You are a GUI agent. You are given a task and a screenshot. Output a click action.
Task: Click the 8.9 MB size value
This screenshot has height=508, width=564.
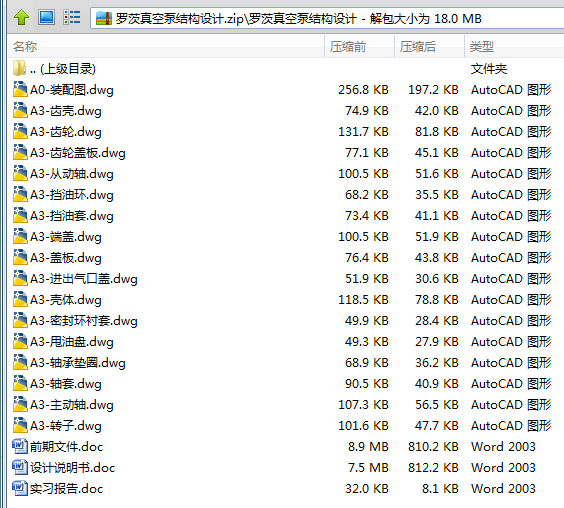tap(368, 446)
